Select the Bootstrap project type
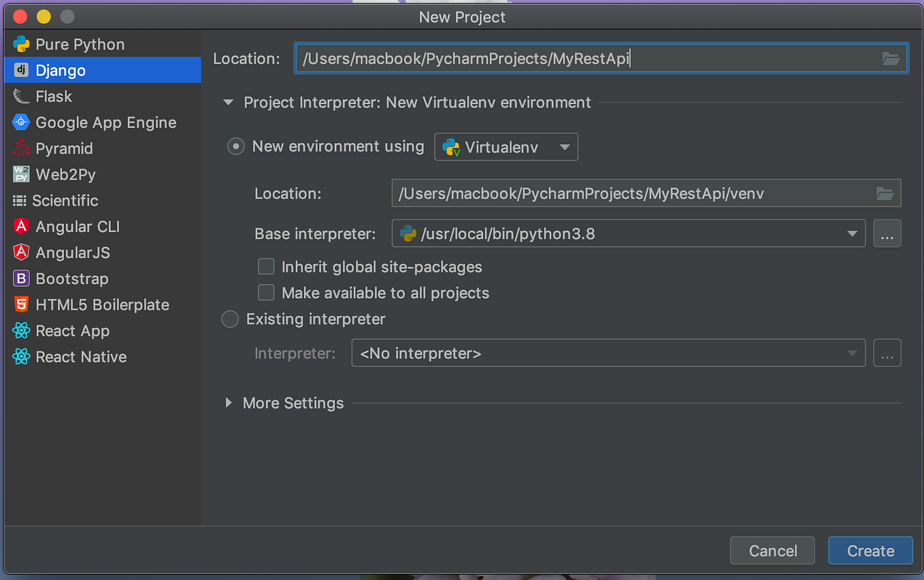The image size is (924, 580). click(x=22, y=278)
